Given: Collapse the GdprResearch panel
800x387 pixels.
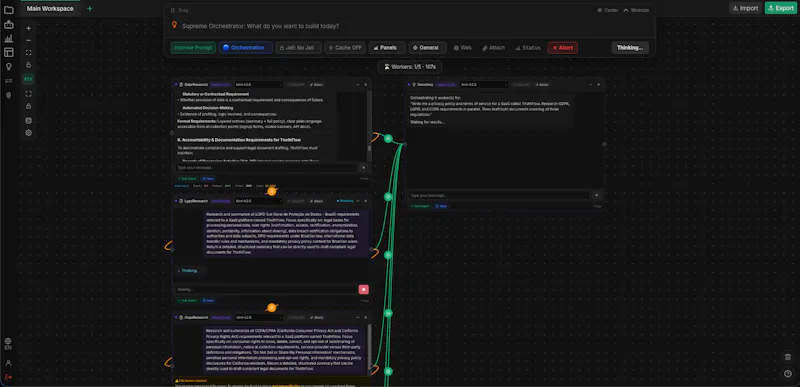Looking at the screenshot, I should [358, 85].
